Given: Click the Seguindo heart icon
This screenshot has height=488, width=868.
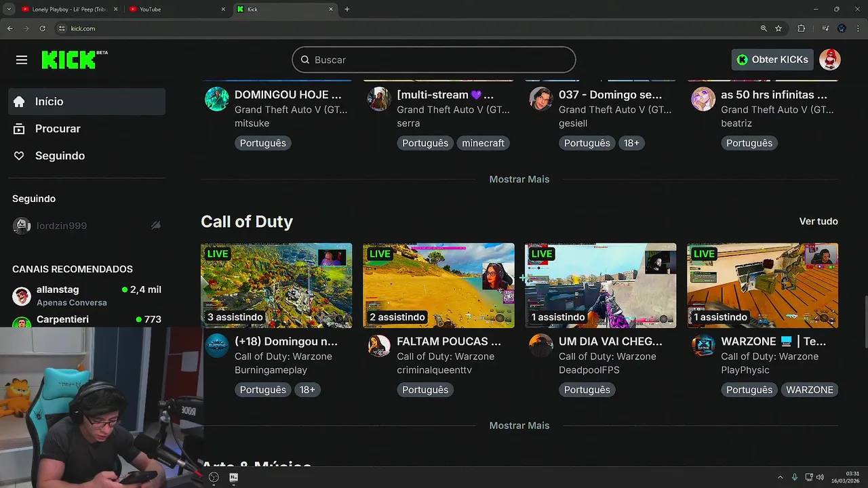Looking at the screenshot, I should (x=19, y=156).
